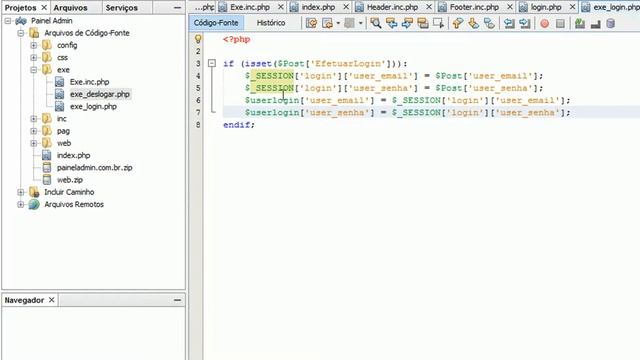The image size is (640, 360).
Task: Expand the config folder
Action: pyautogui.click(x=34, y=45)
